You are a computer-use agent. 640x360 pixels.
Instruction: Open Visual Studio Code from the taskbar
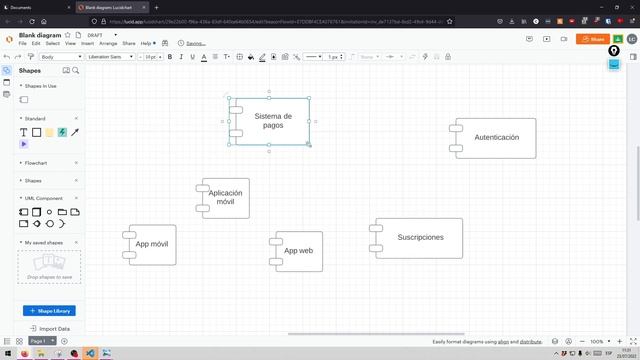[90, 353]
